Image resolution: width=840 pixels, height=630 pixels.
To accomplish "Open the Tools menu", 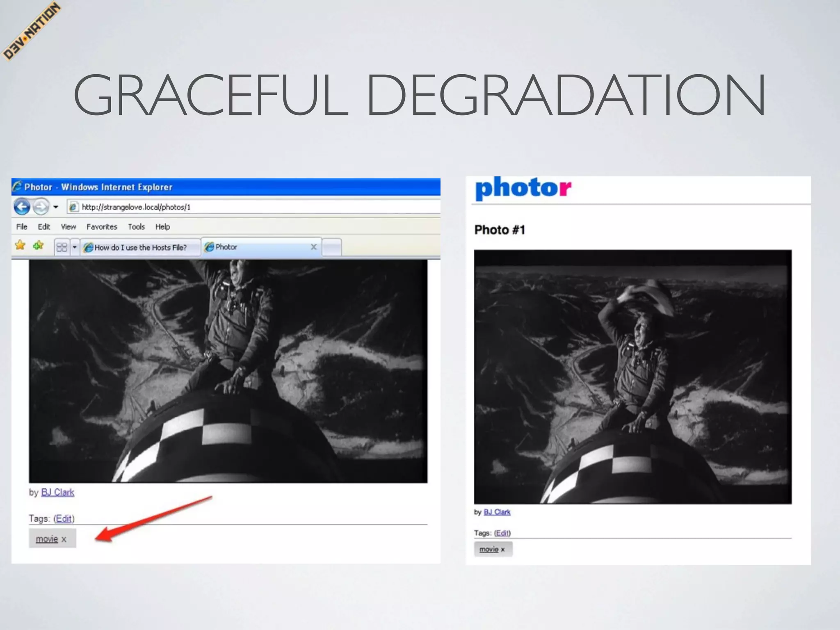I will [x=136, y=227].
